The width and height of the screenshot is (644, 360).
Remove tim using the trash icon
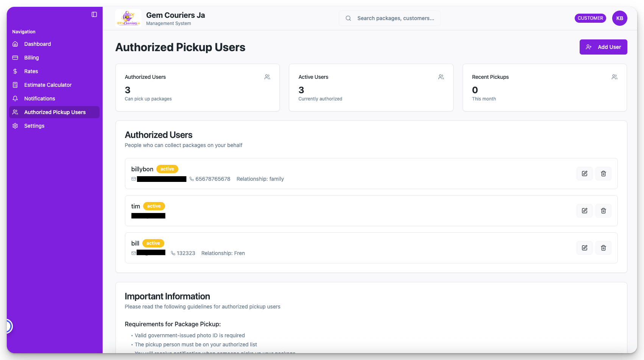[603, 211]
